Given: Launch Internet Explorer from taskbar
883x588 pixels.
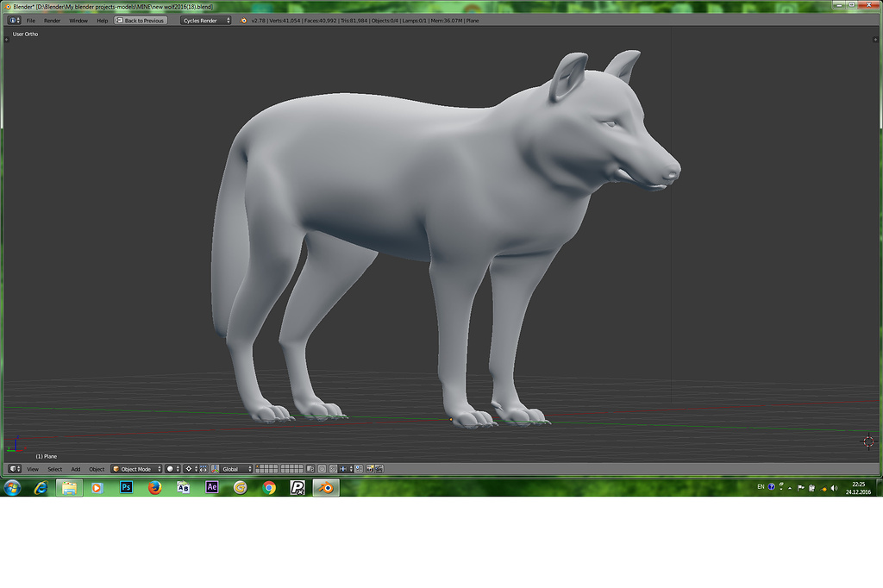Looking at the screenshot, I should point(41,487).
